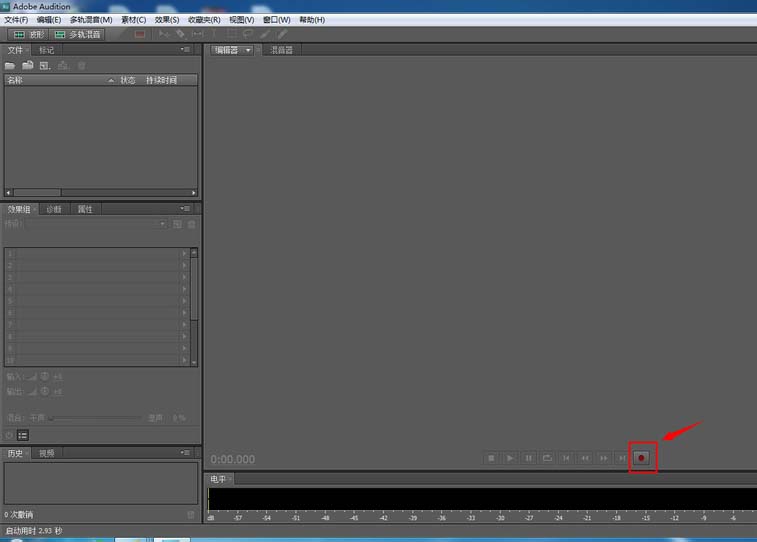757x542 pixels.
Task: Switch to the 视频 tab
Action: [x=46, y=453]
